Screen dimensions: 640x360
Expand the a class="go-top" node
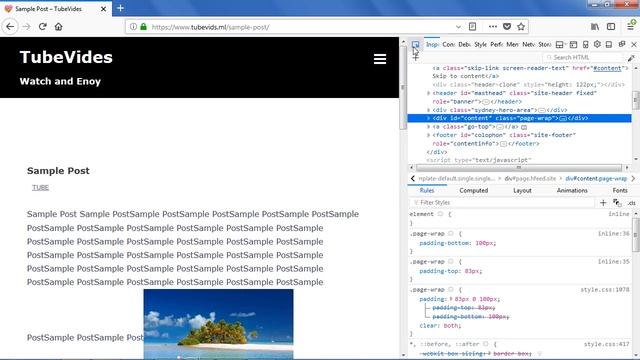(x=429, y=127)
